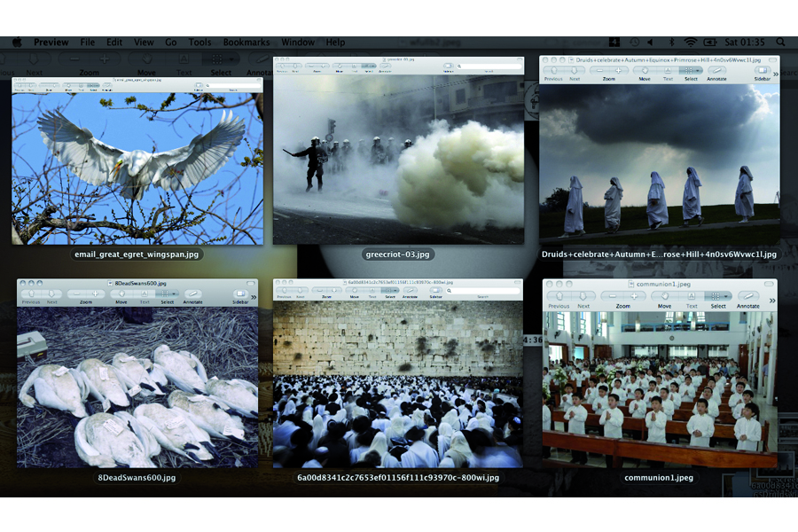This screenshot has height=532, width=798.
Task: Zoom out with minus in communion1.jpeg window
Action: (x=612, y=296)
